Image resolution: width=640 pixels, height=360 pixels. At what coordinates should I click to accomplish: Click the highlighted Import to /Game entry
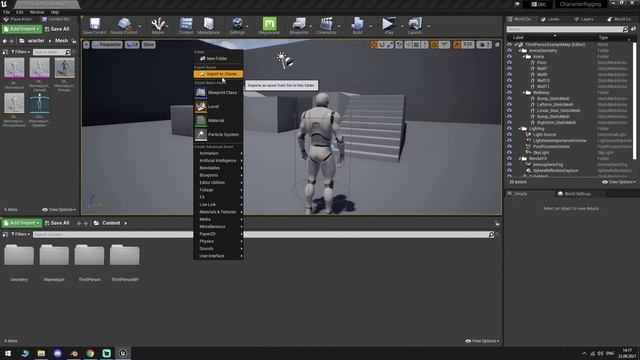click(x=218, y=74)
